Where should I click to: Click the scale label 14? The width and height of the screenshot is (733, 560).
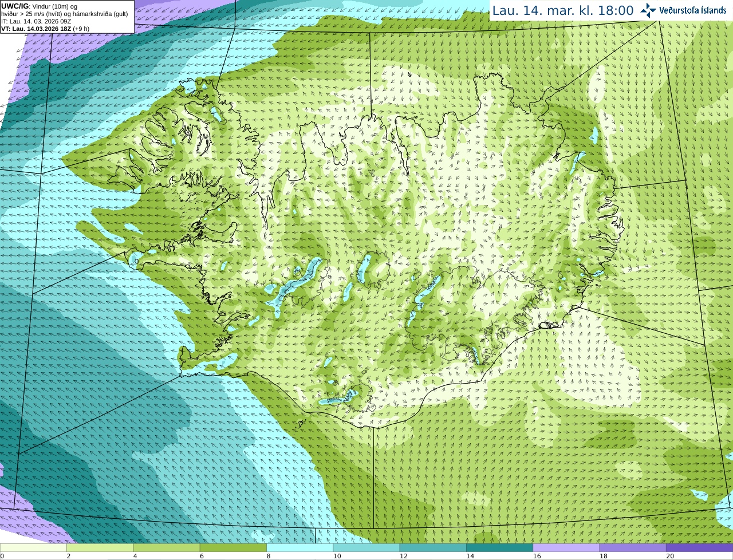point(470,556)
